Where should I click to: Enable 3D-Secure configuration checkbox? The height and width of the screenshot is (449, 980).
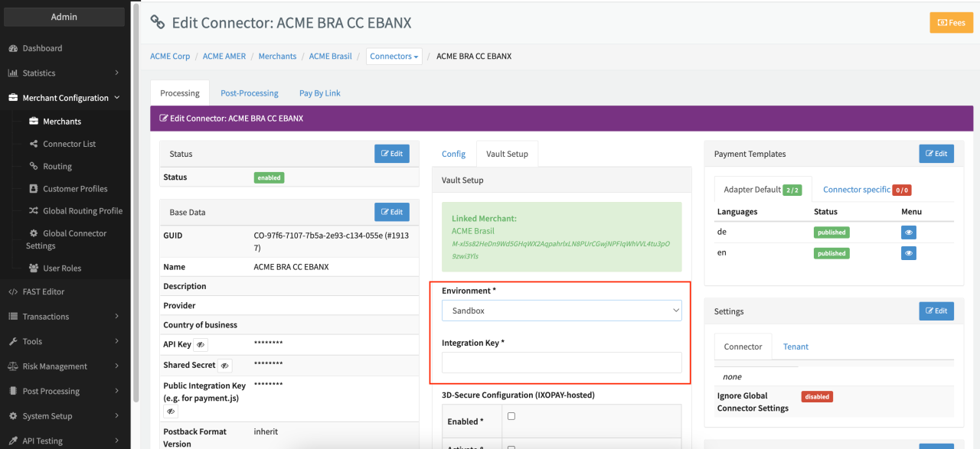click(x=511, y=416)
